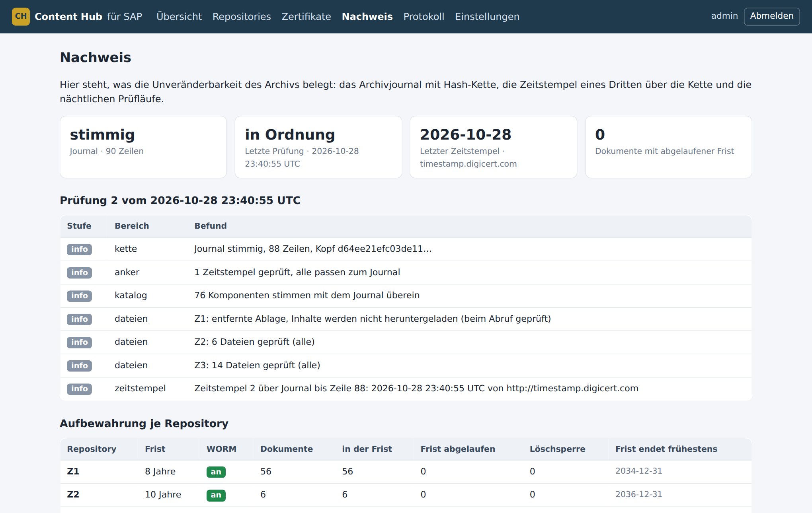Click the Z1 repository name
The height and width of the screenshot is (513, 812).
point(73,472)
